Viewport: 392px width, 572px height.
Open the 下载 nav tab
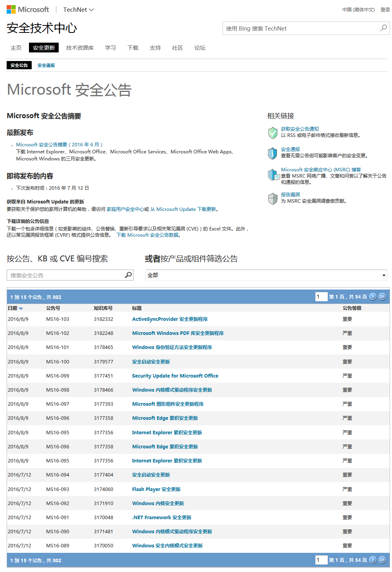pos(133,48)
